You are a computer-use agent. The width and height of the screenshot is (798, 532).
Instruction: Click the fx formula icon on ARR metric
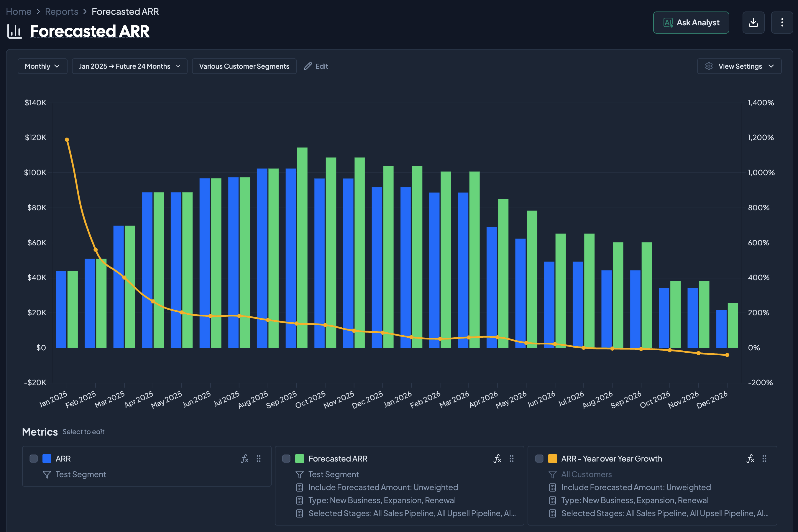[245, 459]
